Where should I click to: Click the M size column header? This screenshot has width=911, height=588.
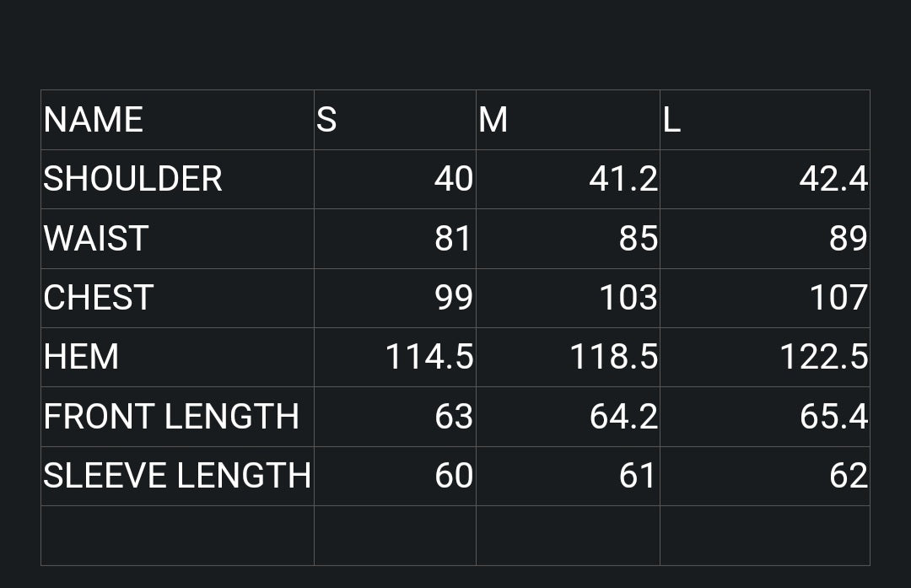click(568, 120)
